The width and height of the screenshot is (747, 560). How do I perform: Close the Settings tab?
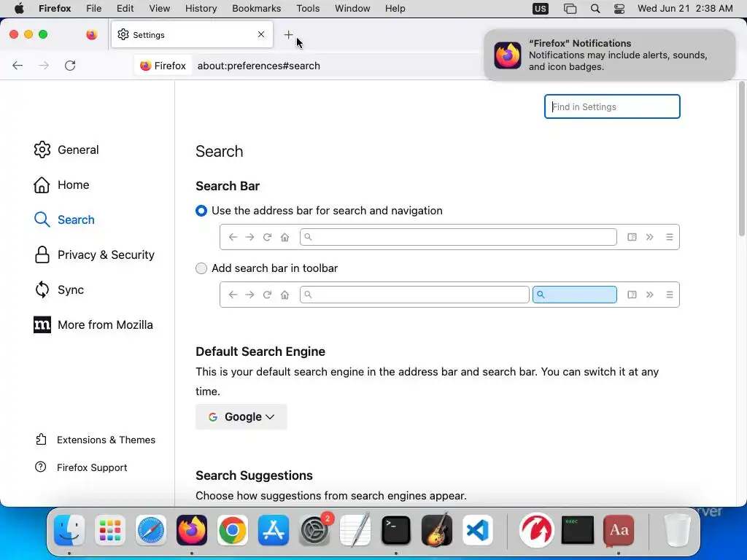click(x=261, y=34)
